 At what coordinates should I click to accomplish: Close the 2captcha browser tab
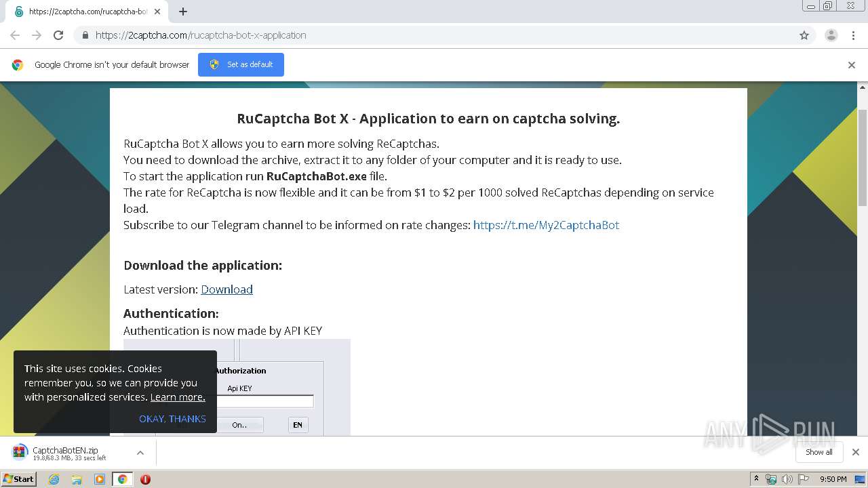(157, 12)
